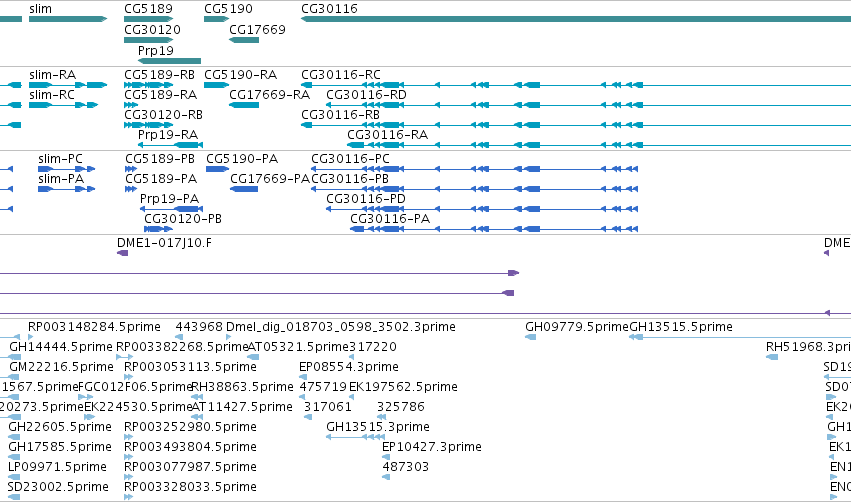Select EST AT11427.5prime
The width and height of the screenshot is (851, 502).
[x=242, y=407]
